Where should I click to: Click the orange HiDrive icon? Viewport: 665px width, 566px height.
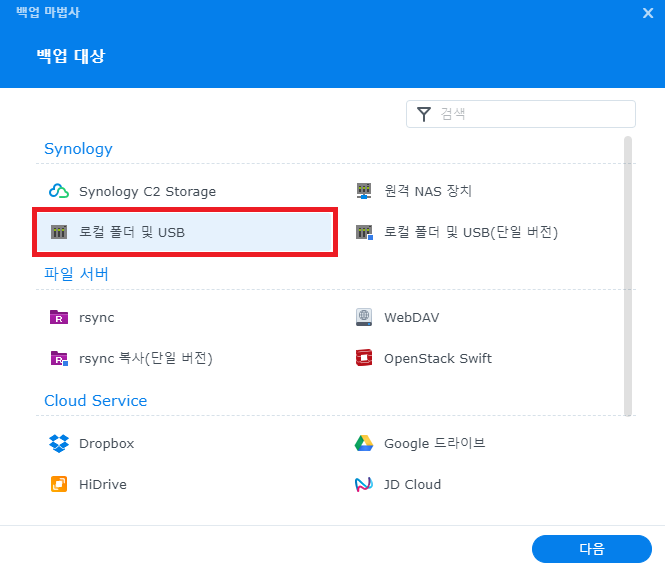[59, 484]
